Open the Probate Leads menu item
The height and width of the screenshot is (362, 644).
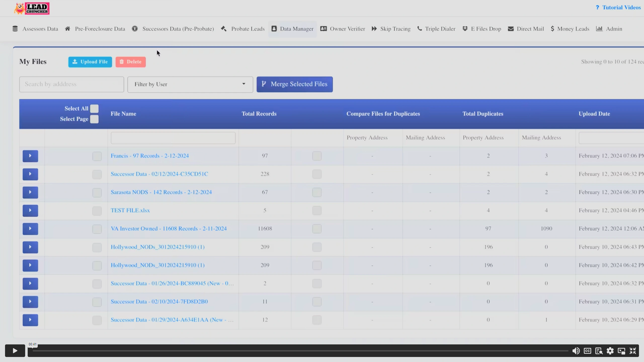point(243,29)
